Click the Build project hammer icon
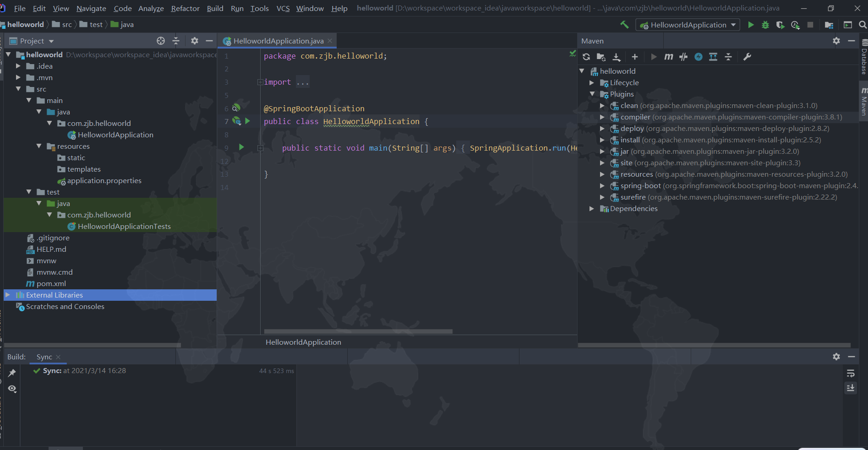This screenshot has height=450, width=868. [624, 25]
